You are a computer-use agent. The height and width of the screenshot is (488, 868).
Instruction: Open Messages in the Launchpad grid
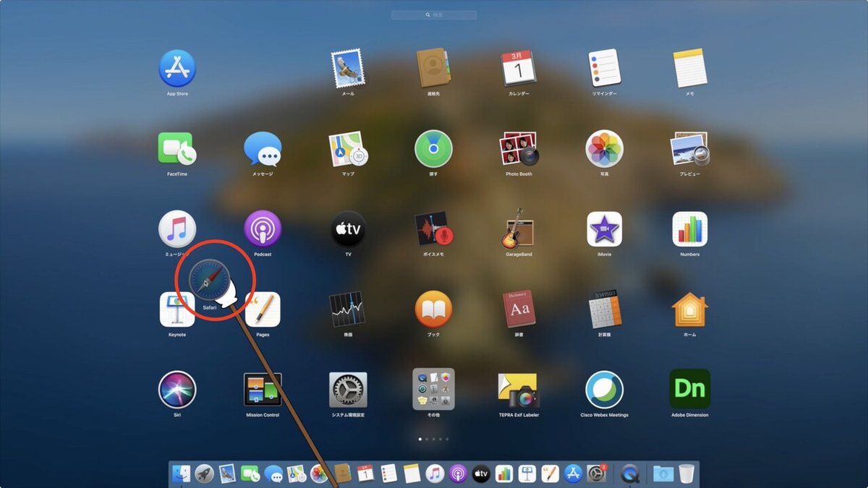coord(262,150)
